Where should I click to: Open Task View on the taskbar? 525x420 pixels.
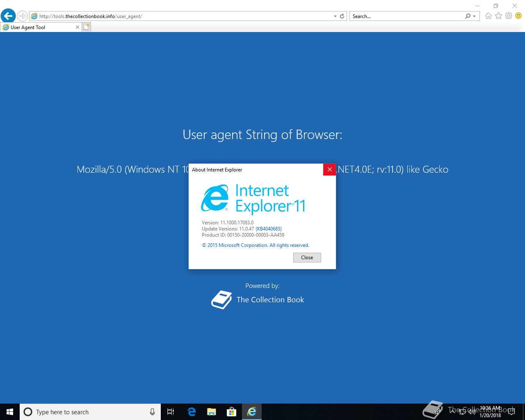pos(171,412)
